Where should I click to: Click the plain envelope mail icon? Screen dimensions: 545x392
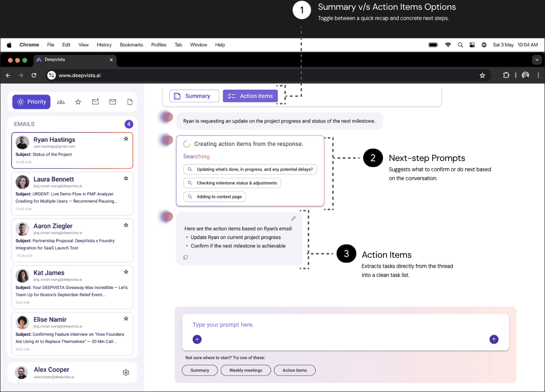[x=112, y=102]
